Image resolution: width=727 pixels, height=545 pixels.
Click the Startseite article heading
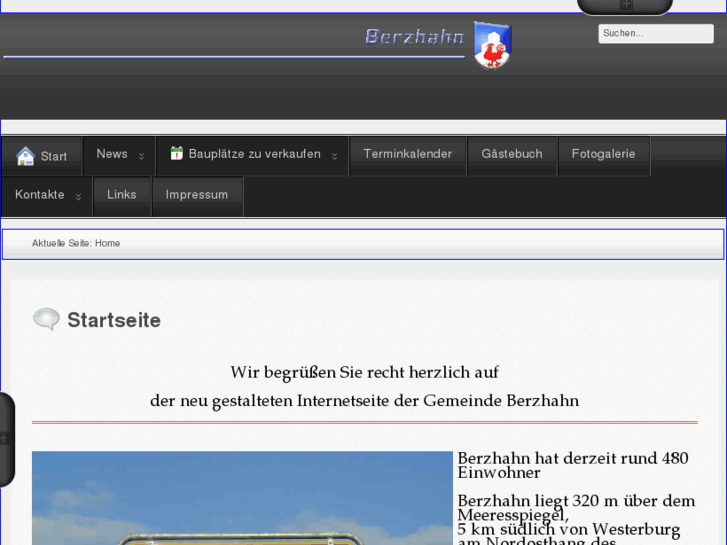coord(114,320)
